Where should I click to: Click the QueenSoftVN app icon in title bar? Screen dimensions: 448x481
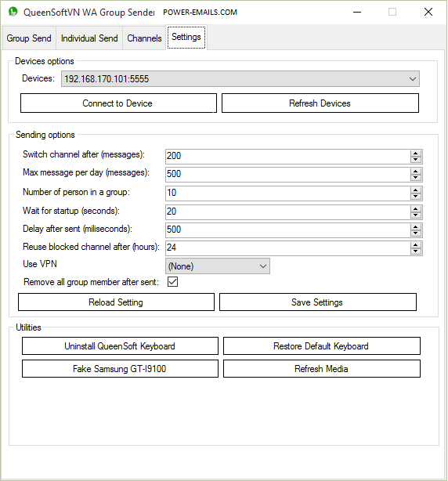pyautogui.click(x=13, y=12)
